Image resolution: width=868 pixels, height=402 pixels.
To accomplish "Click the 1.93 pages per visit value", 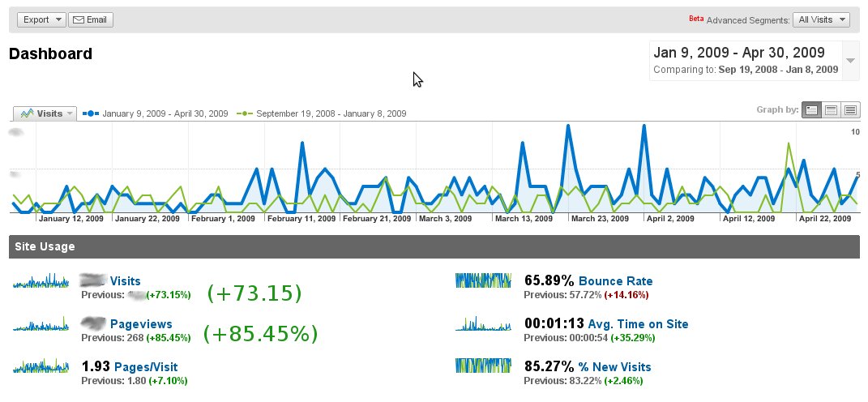I will [96, 367].
